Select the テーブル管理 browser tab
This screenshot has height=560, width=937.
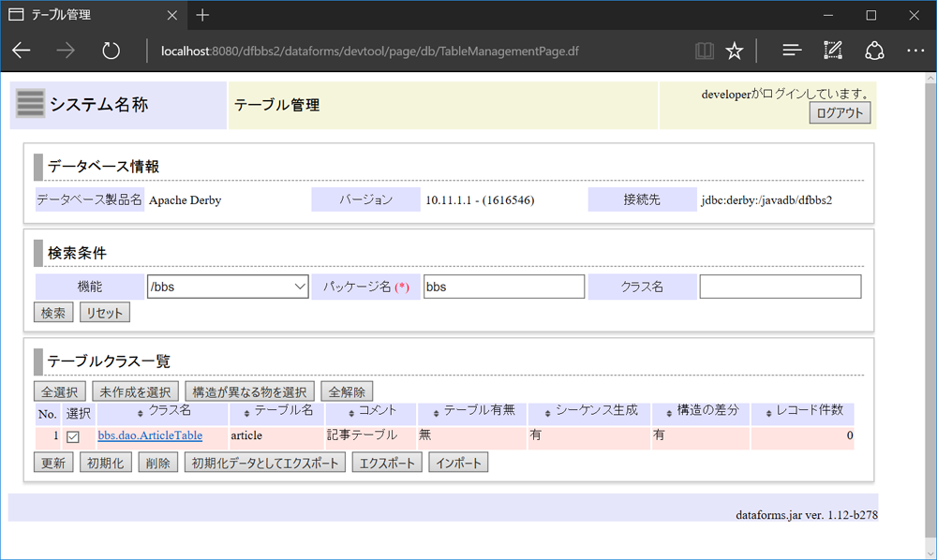84,15
